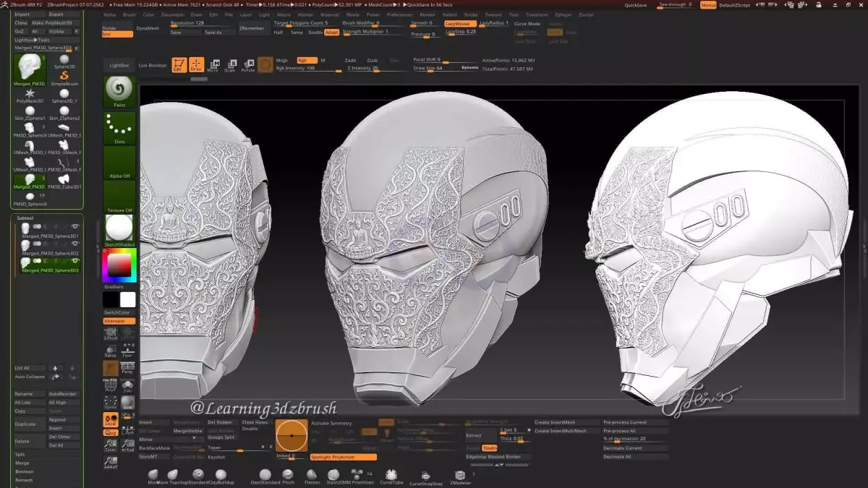Toggle Solo mode

(127, 386)
